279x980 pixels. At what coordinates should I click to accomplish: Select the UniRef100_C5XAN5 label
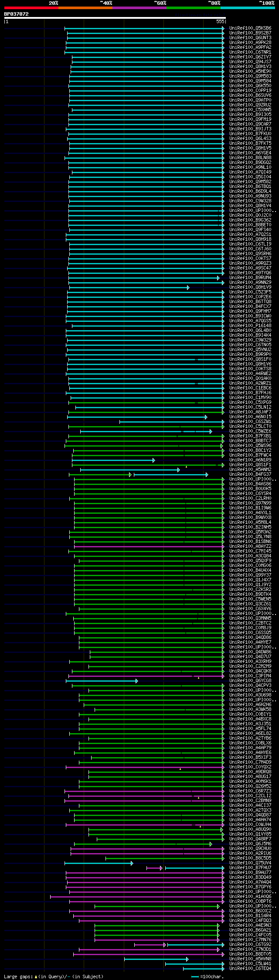pyautogui.click(x=250, y=110)
